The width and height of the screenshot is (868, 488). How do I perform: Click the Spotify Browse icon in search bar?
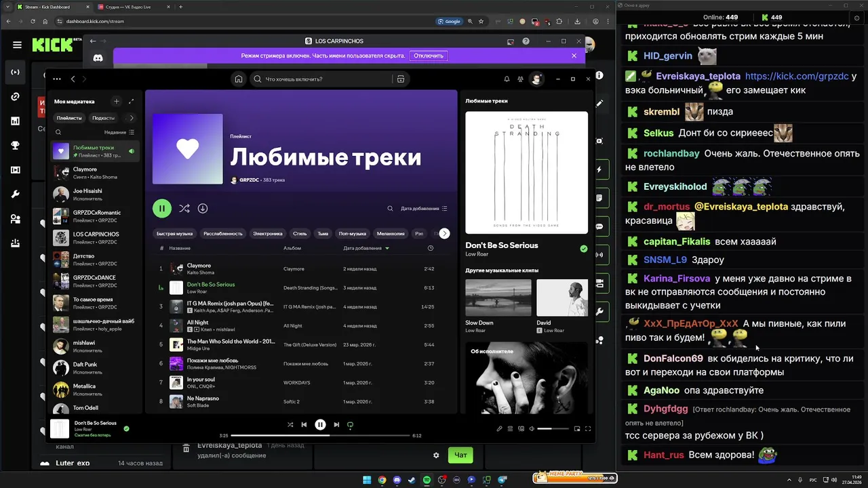point(401,79)
